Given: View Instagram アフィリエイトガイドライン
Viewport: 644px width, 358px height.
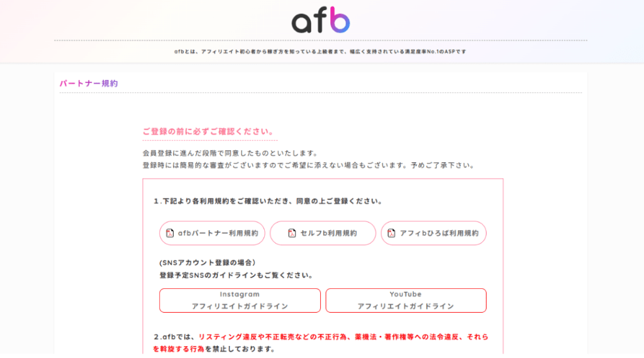Looking at the screenshot, I should [x=240, y=300].
